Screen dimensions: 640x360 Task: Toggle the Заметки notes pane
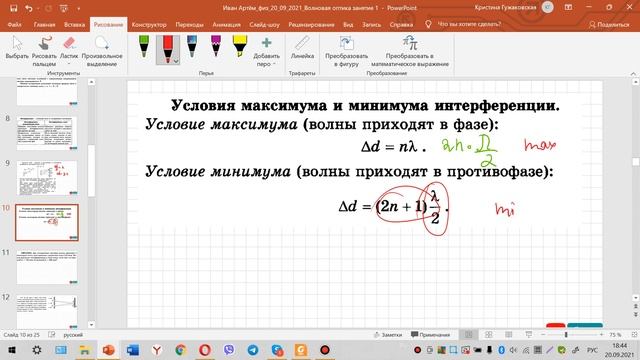[x=388, y=335]
